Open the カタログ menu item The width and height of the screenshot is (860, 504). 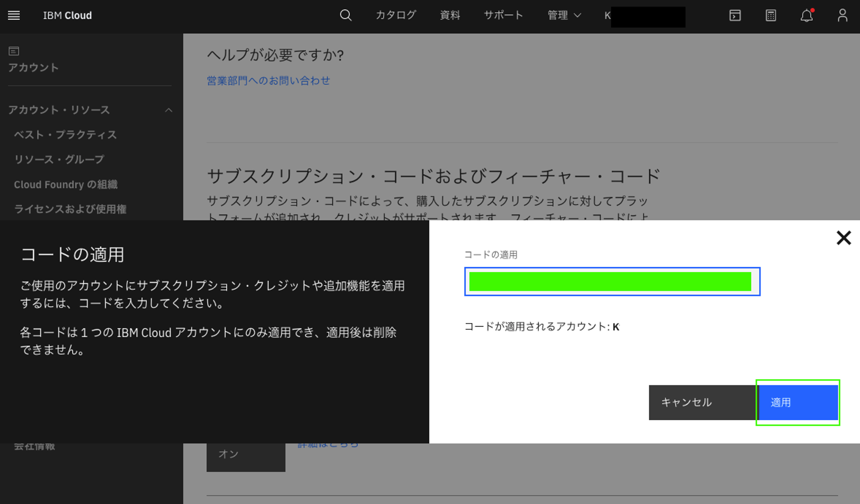(x=396, y=16)
